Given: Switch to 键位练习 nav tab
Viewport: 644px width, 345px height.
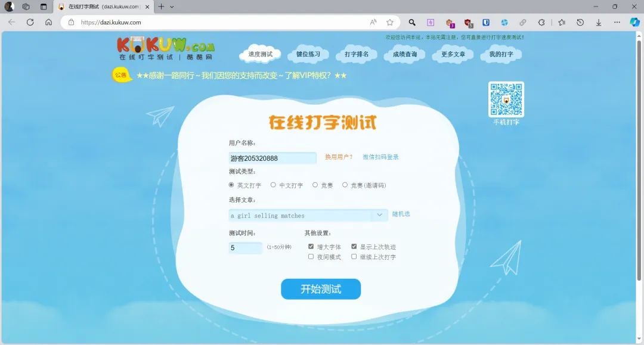Looking at the screenshot, I should (x=308, y=54).
